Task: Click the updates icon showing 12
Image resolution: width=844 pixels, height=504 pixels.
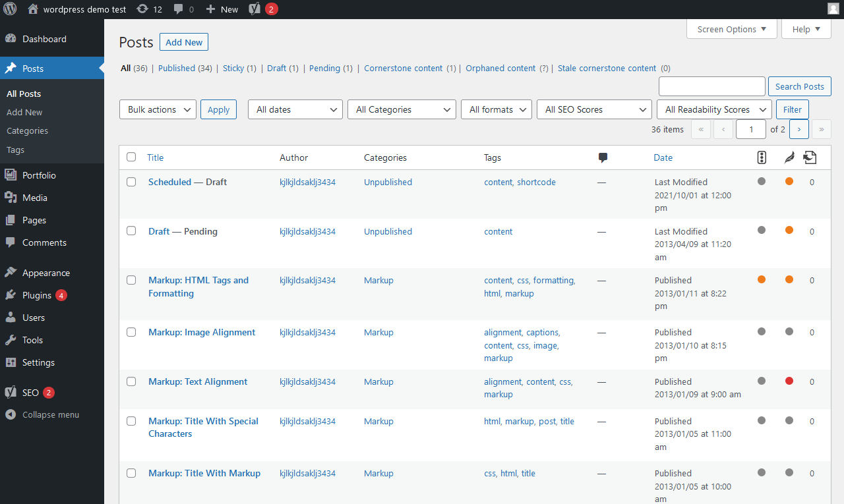Action: [x=149, y=9]
